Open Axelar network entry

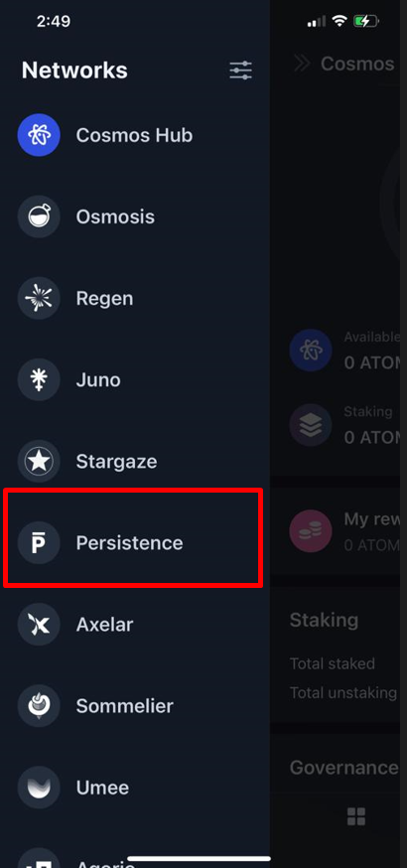point(135,625)
